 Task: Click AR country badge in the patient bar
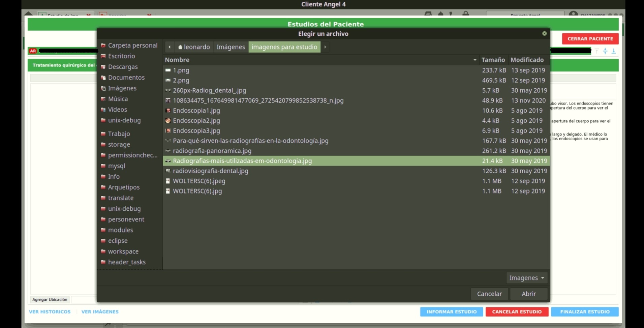(33, 51)
